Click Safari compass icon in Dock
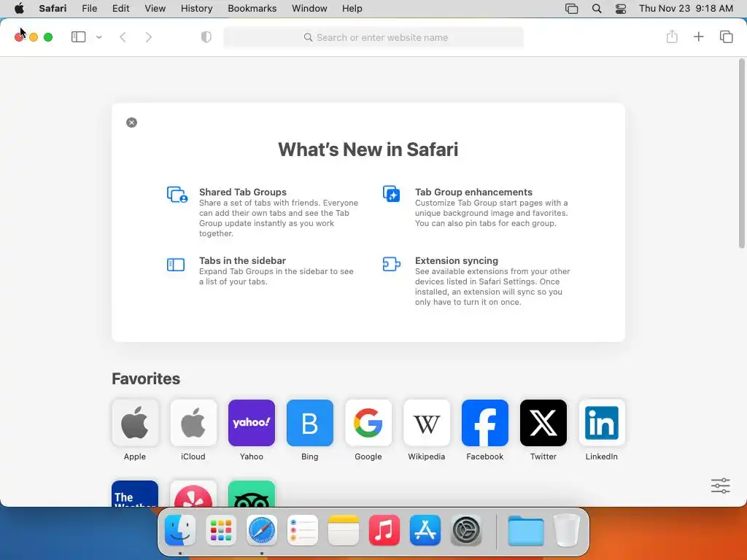The image size is (747, 560). 262,530
